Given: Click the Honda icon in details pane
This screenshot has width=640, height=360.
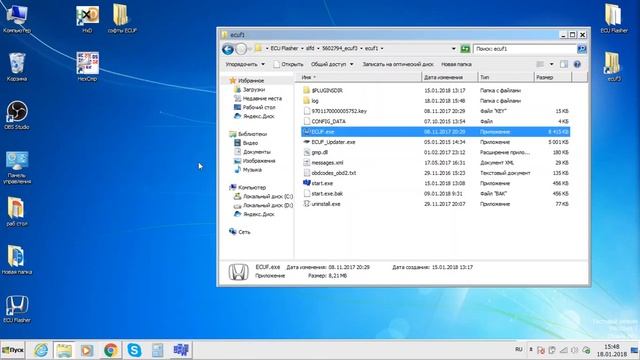Looking at the screenshot, I should [238, 272].
